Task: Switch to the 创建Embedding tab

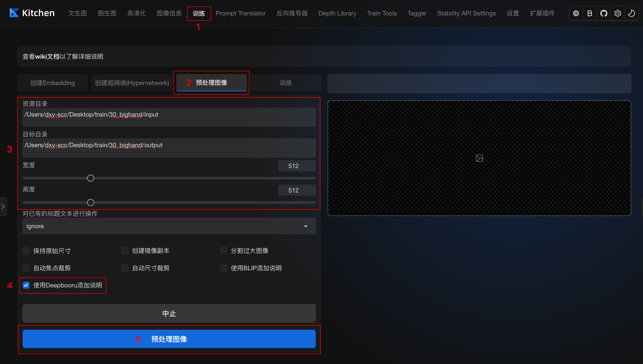Action: [x=52, y=83]
